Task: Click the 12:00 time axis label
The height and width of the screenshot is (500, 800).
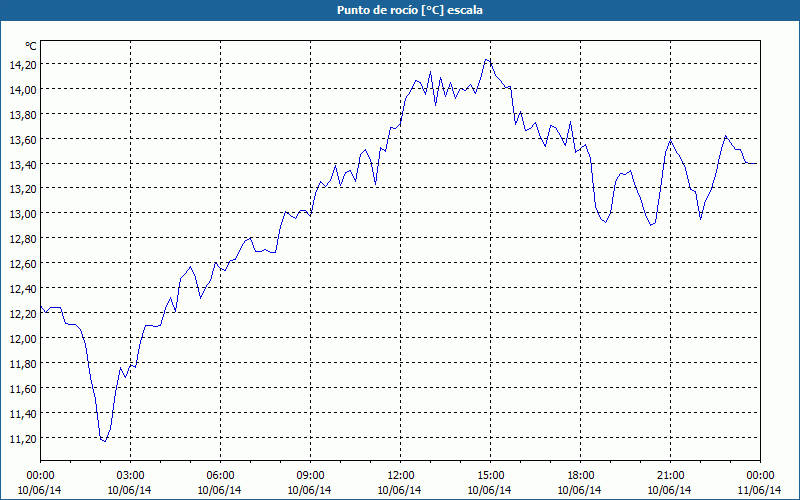Action: [401, 476]
